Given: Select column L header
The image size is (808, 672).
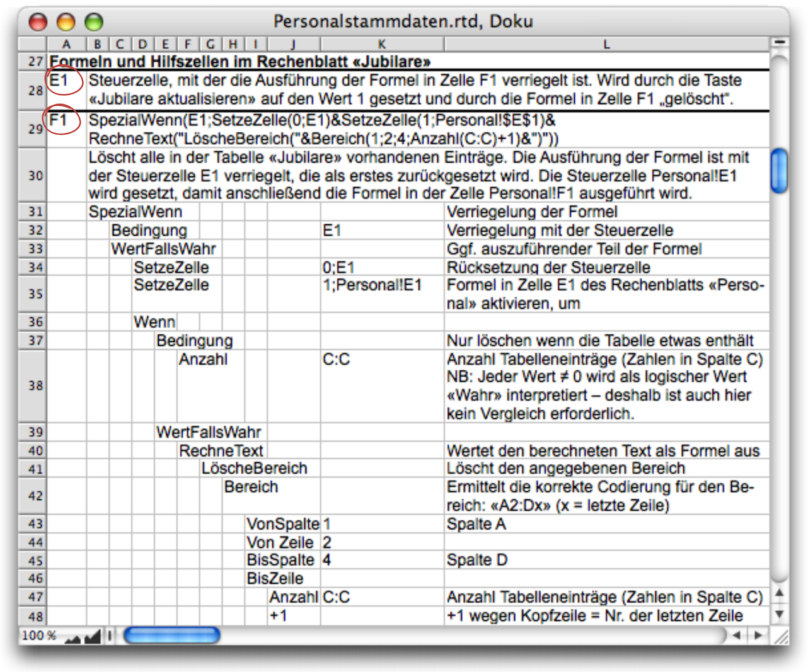Looking at the screenshot, I should [x=606, y=44].
